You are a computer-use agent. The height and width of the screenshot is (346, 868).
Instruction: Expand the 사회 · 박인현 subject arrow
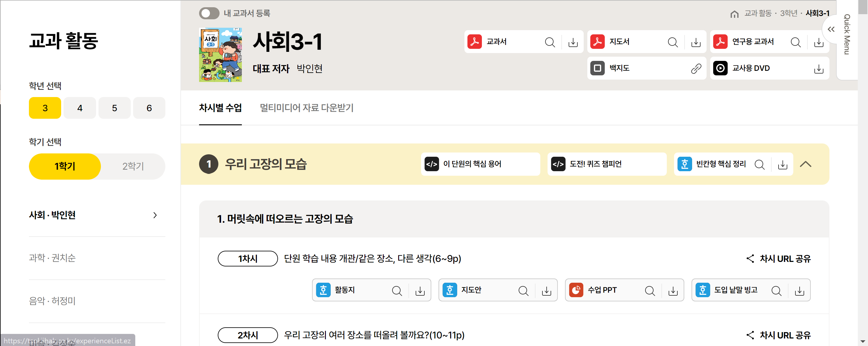pos(155,215)
